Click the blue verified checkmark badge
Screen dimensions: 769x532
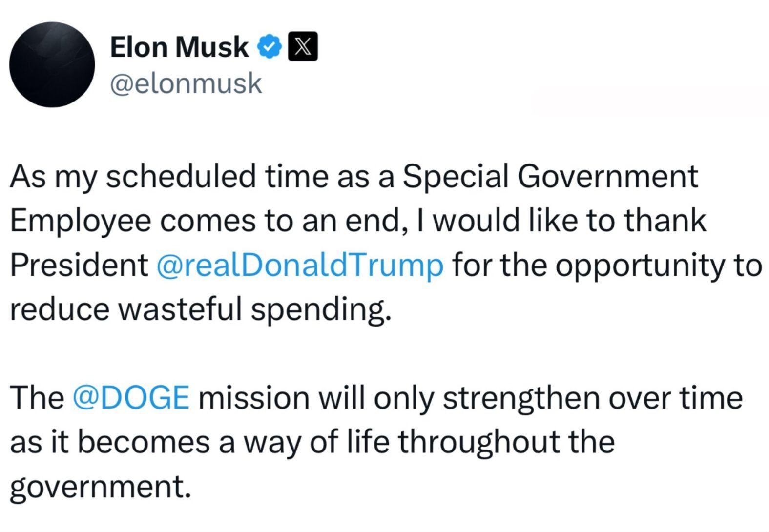(270, 47)
